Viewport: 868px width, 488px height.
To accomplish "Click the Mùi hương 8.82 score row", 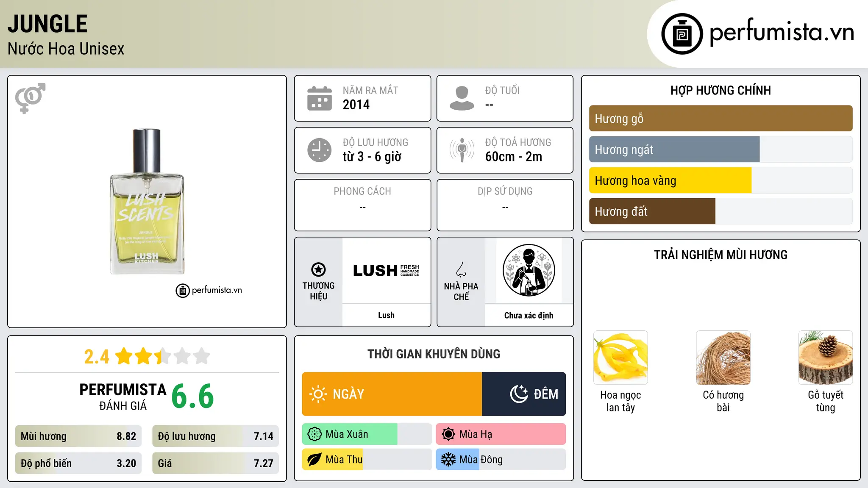I will pos(78,436).
